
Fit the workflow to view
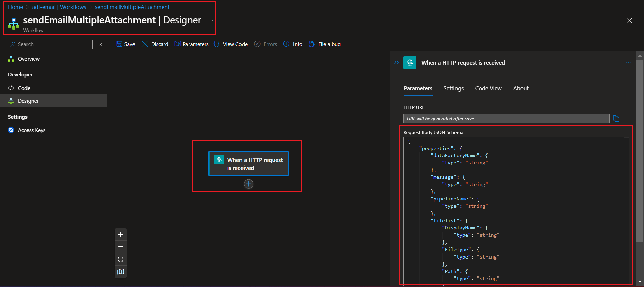click(121, 259)
